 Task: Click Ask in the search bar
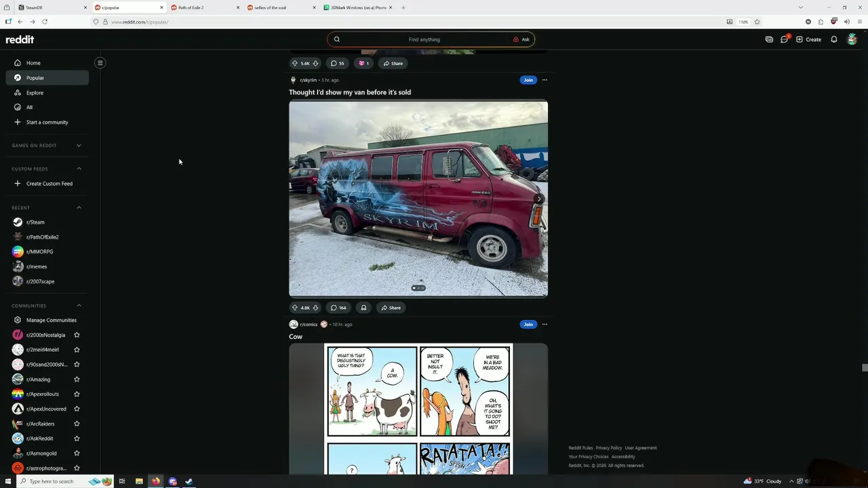[521, 39]
